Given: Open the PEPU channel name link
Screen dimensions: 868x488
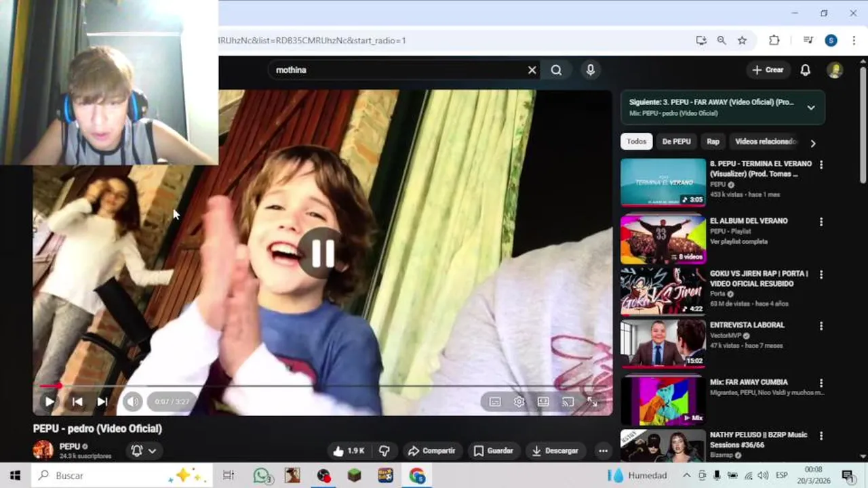Looking at the screenshot, I should [69, 446].
